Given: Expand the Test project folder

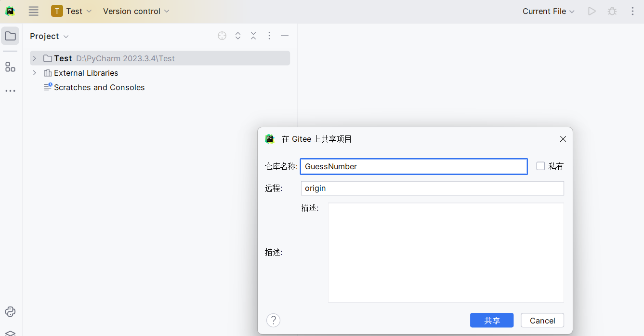Looking at the screenshot, I should (x=34, y=58).
